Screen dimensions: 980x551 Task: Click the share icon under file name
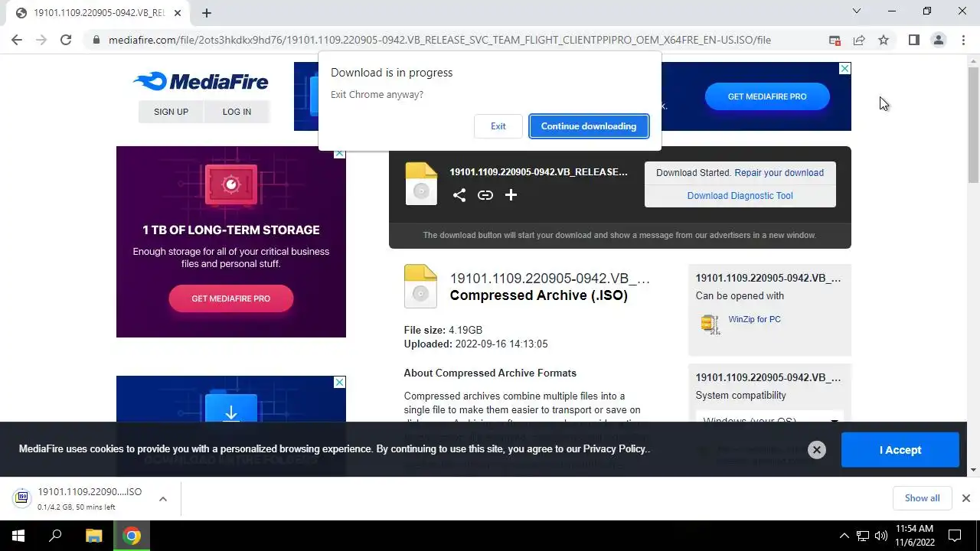pyautogui.click(x=459, y=195)
